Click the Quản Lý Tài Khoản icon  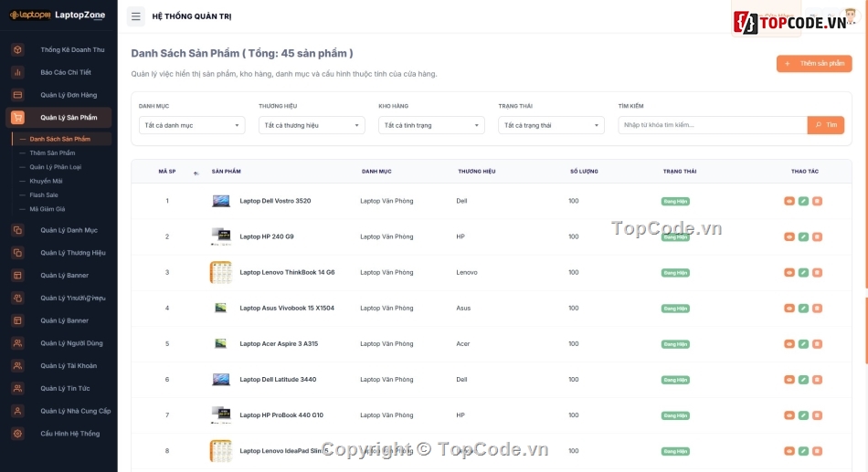[x=17, y=366]
